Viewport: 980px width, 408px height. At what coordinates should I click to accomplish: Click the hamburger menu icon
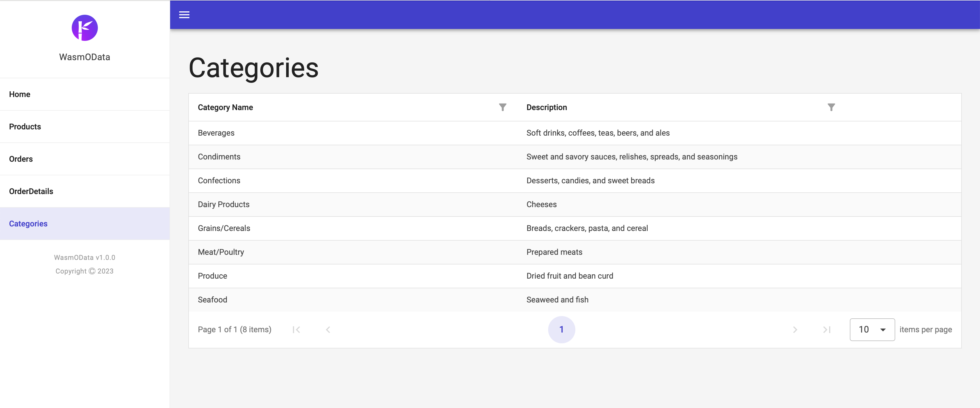[184, 14]
